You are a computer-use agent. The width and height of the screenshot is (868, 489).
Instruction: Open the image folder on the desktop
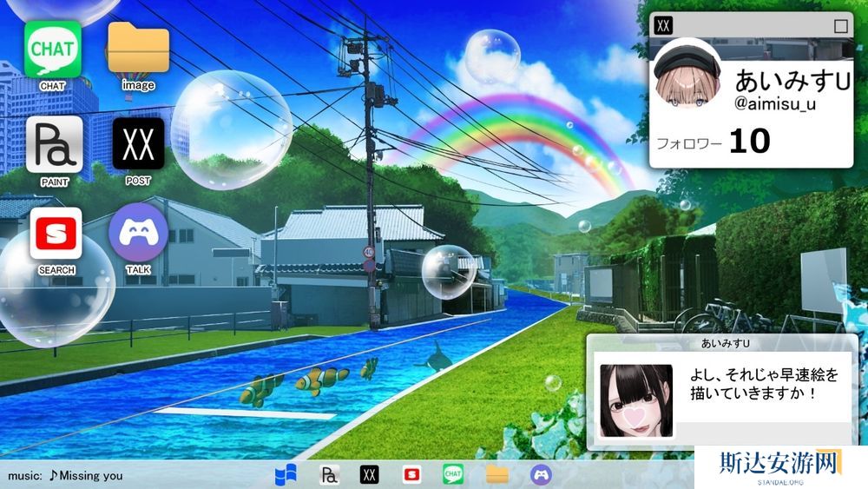[138, 50]
